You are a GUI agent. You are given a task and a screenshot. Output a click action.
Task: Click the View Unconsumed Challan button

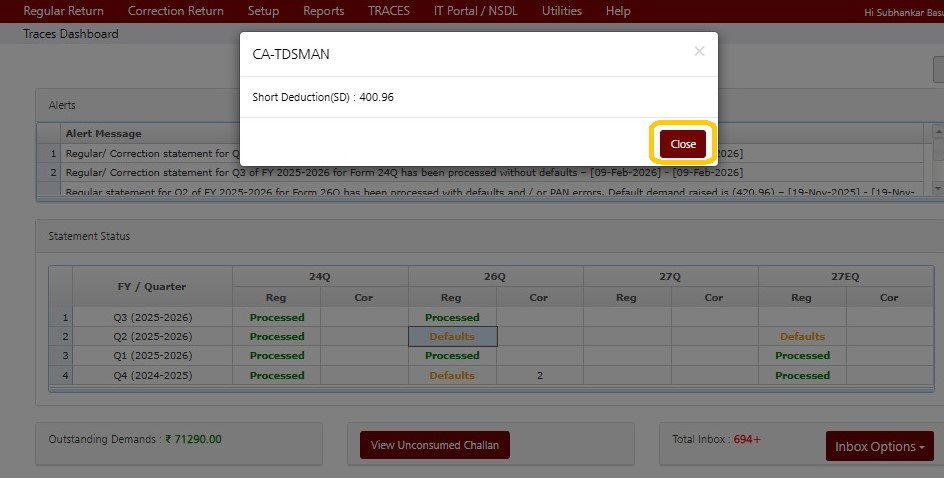click(435, 445)
